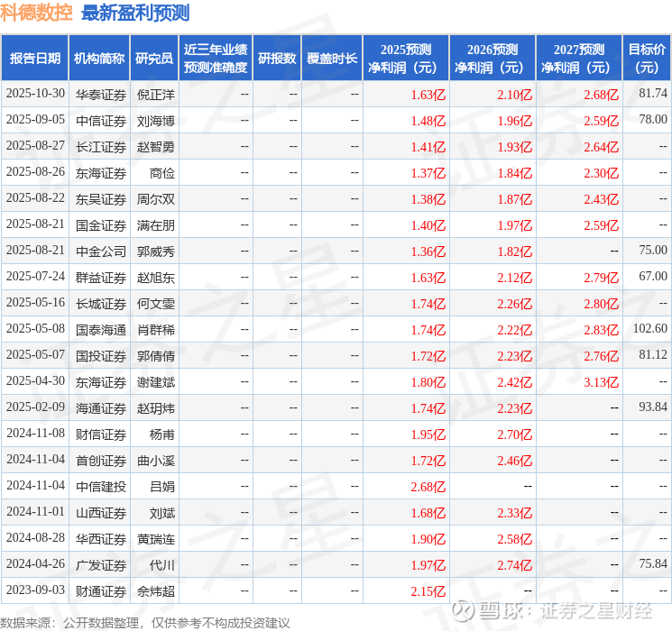
Task: Select researcher 倪正洋
Action: (155, 95)
